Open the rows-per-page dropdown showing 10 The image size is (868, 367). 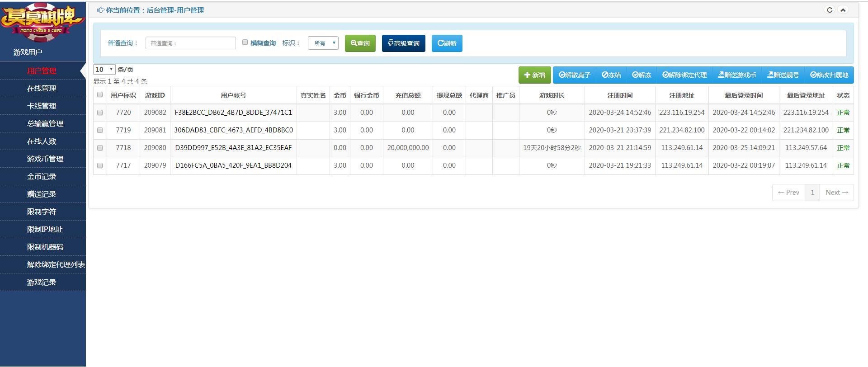[104, 70]
